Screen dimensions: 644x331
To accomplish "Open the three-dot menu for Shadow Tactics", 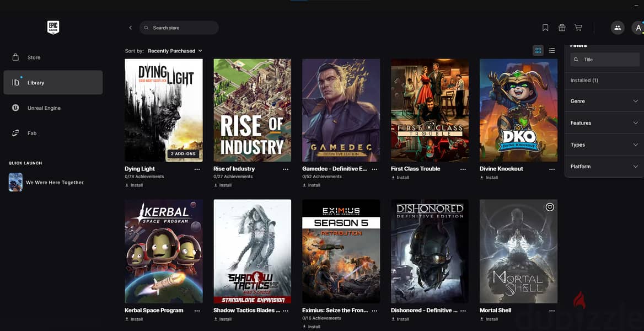I will click(x=286, y=311).
